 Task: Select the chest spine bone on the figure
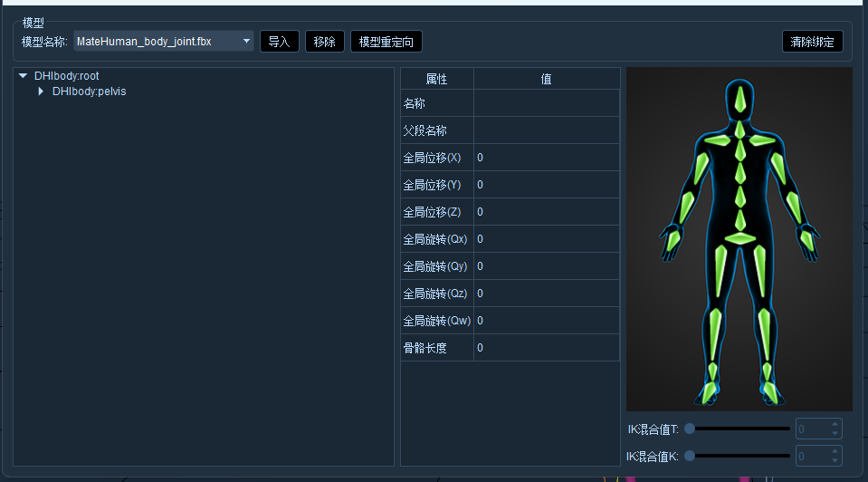click(740, 150)
